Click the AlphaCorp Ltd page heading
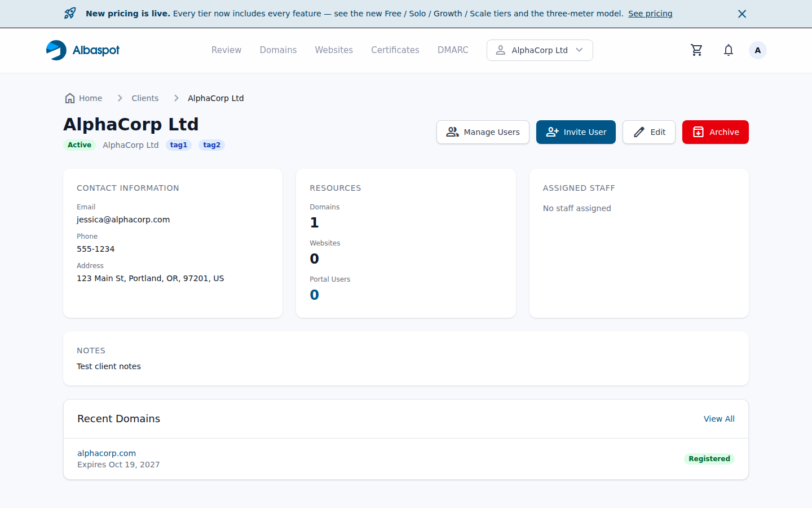Image resolution: width=812 pixels, height=508 pixels. (x=131, y=124)
